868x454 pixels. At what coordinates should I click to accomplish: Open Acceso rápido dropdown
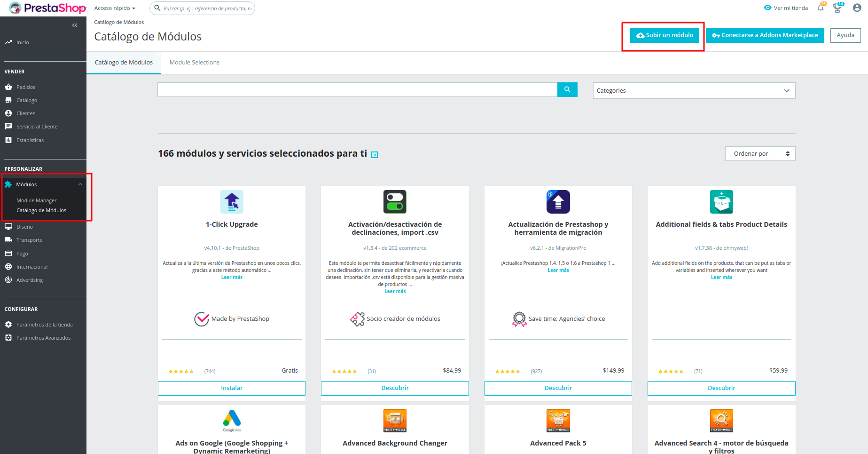coord(115,8)
